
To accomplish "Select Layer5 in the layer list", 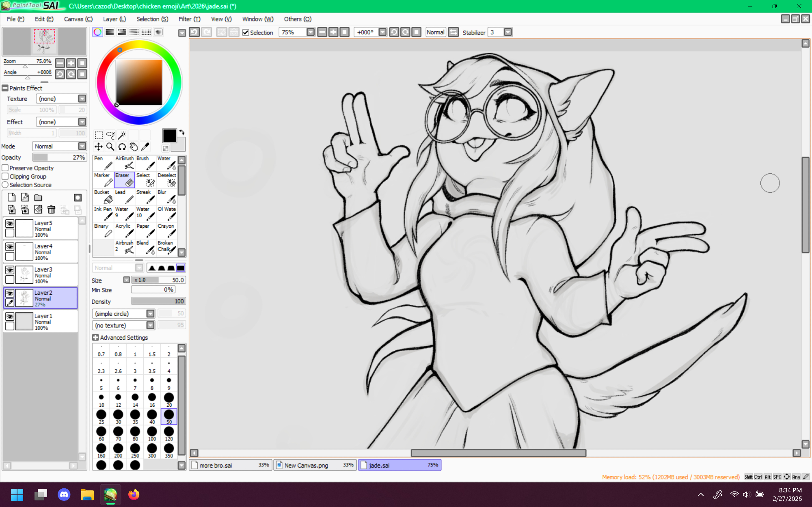I will point(53,229).
